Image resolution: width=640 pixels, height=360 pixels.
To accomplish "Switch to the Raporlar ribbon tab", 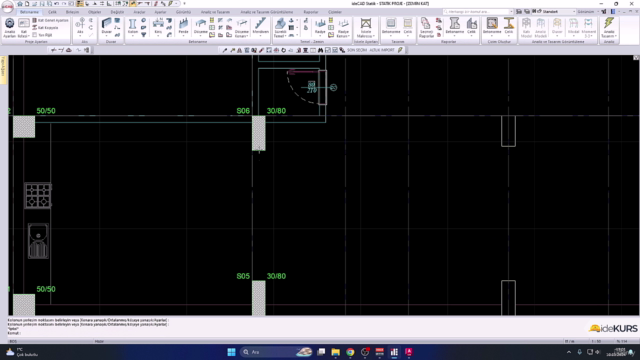I will coord(311,12).
